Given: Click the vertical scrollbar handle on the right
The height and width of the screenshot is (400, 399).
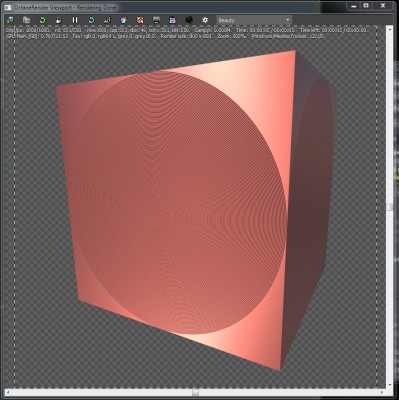Looking at the screenshot, I should (x=389, y=207).
